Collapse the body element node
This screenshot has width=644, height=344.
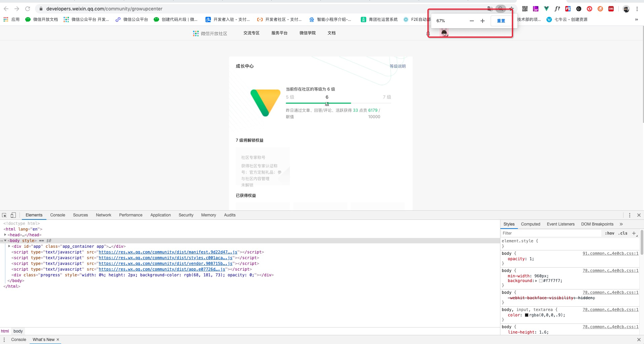pyautogui.click(x=5, y=241)
